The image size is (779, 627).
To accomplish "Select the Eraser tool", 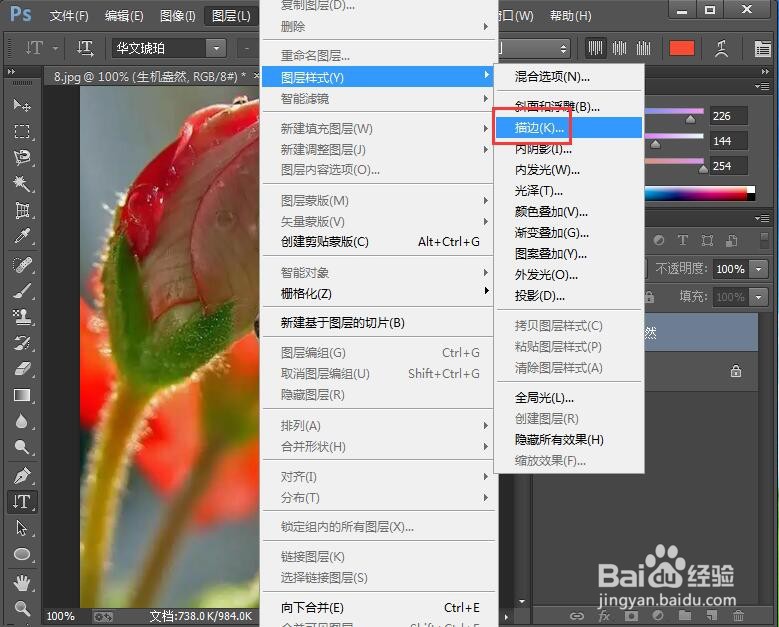I will (x=22, y=369).
